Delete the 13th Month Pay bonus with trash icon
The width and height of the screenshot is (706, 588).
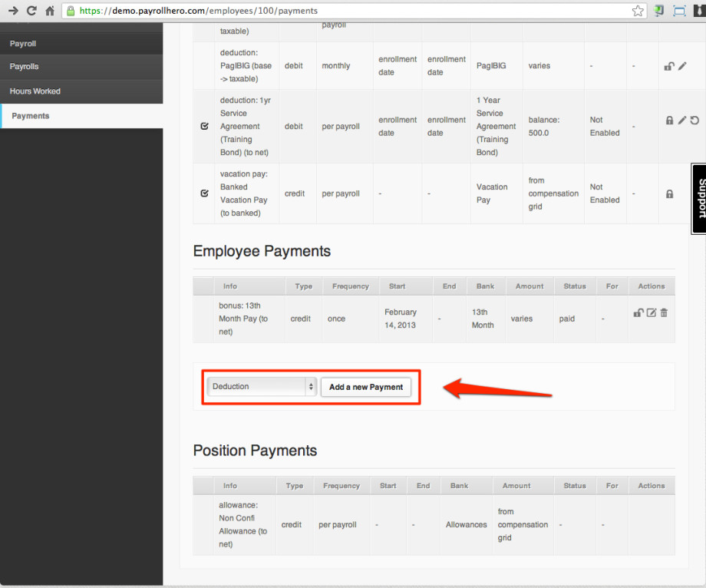coord(664,312)
